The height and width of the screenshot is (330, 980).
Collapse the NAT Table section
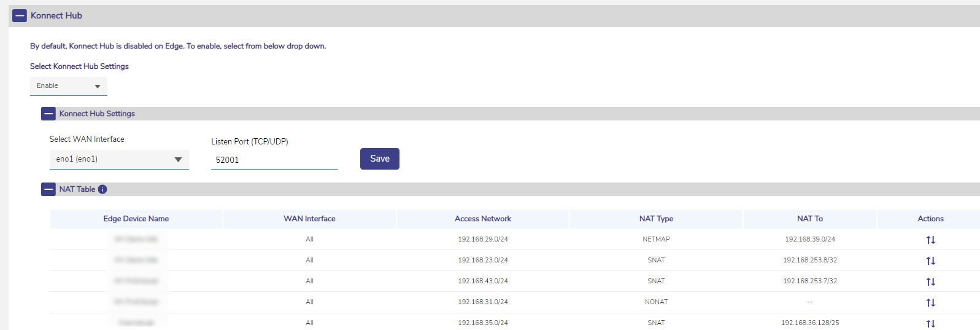point(48,189)
